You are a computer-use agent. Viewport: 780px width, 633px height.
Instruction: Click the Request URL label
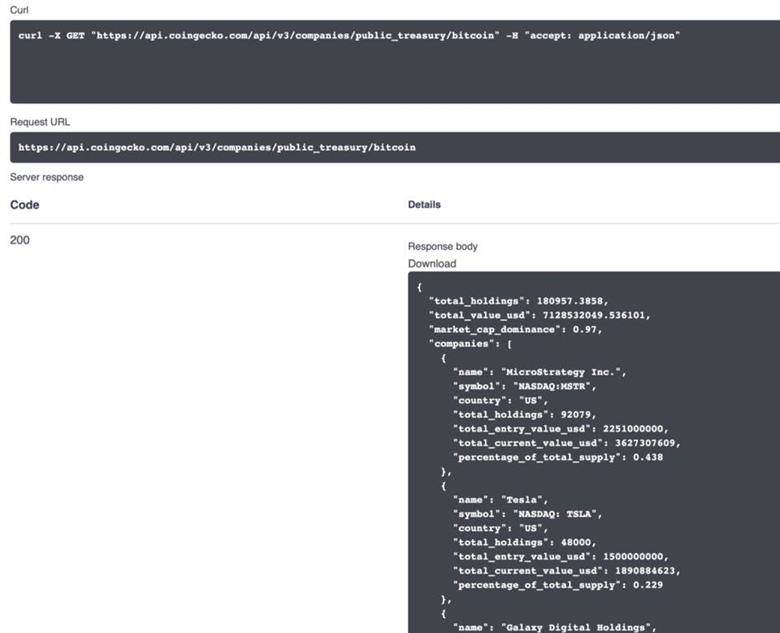point(40,122)
